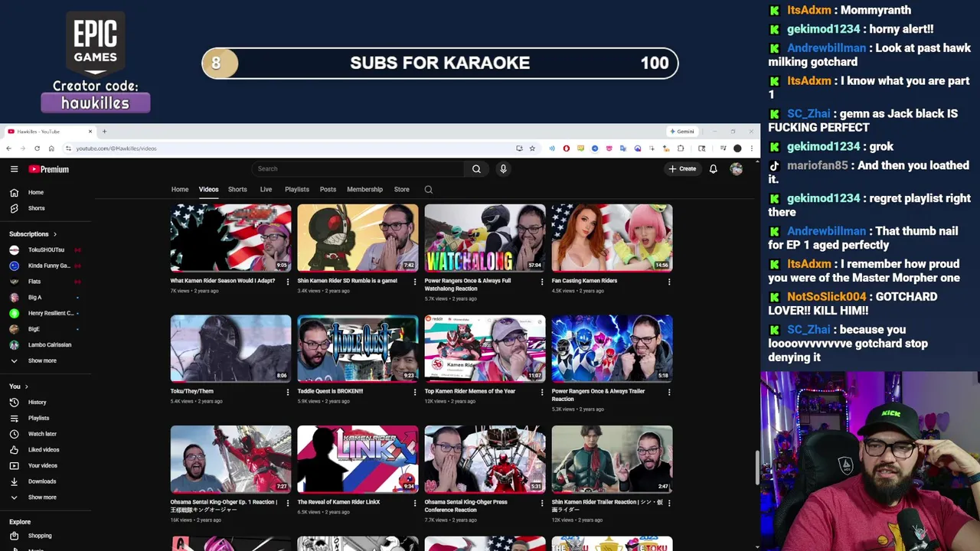Search within channel using magnifier icon
This screenshot has height=551, width=980.
429,190
